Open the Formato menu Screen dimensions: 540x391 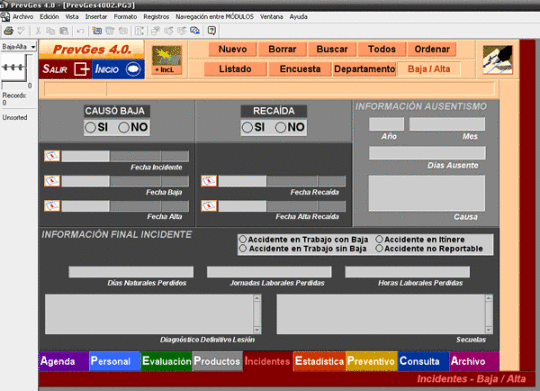tap(125, 17)
